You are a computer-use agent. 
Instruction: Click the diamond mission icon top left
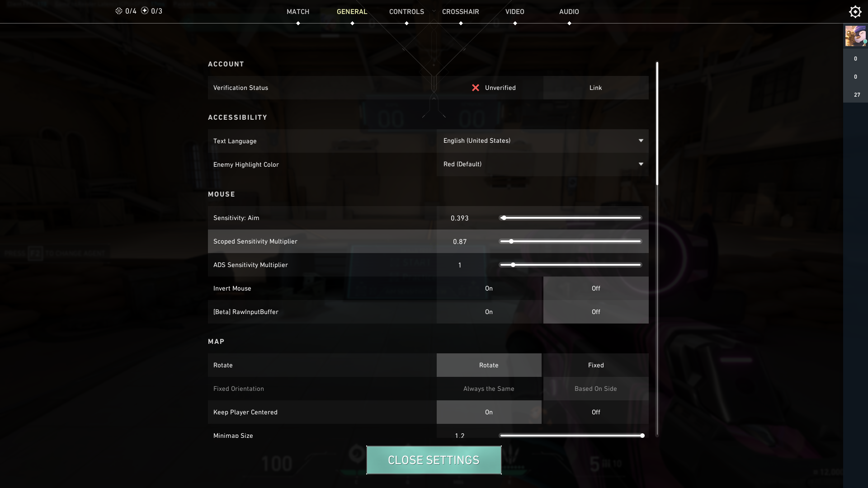click(x=118, y=11)
